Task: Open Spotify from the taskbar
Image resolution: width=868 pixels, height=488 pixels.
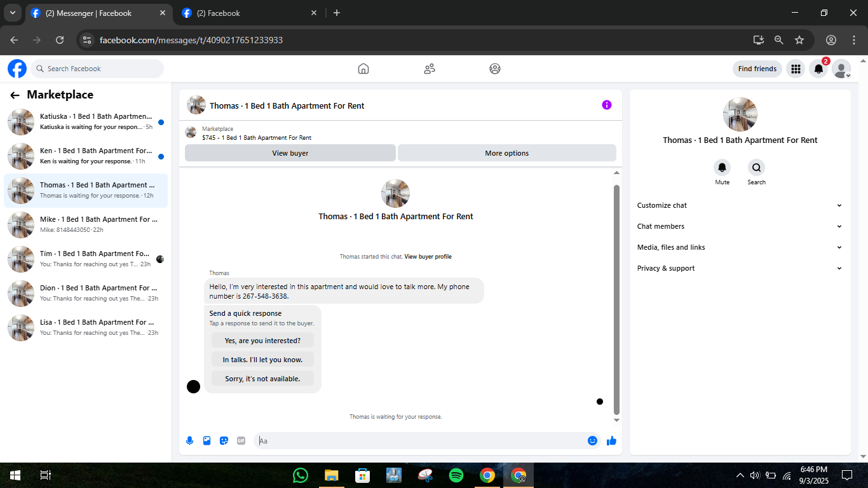Action: [456, 475]
